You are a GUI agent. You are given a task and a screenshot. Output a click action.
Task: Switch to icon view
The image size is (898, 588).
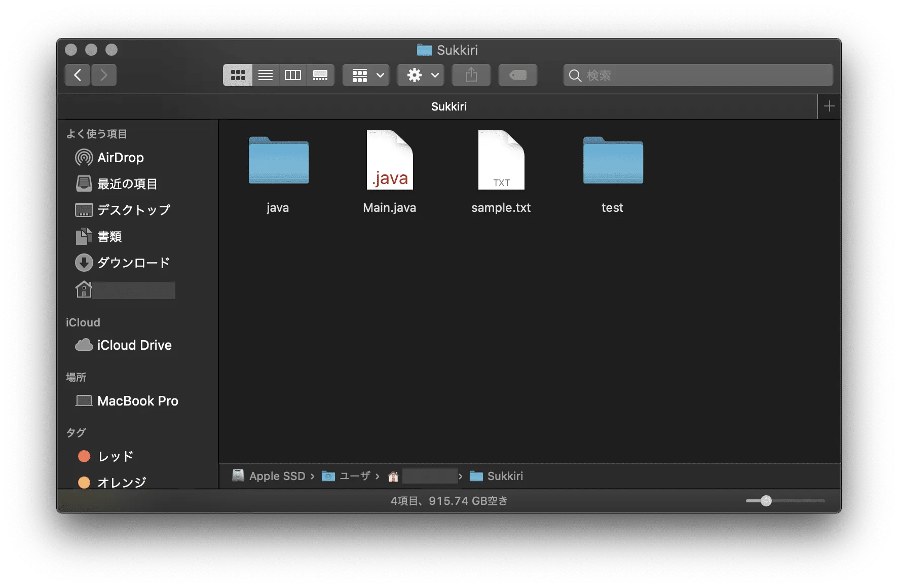point(238,75)
